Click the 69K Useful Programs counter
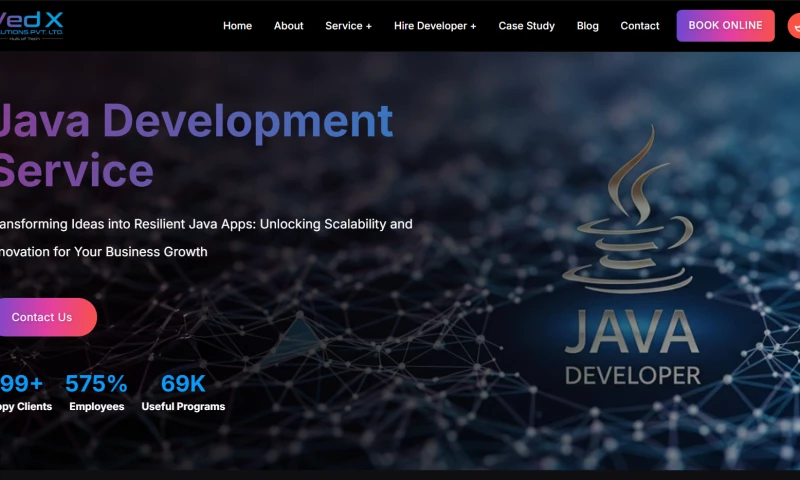Screen dimensions: 800x480 (x=183, y=384)
